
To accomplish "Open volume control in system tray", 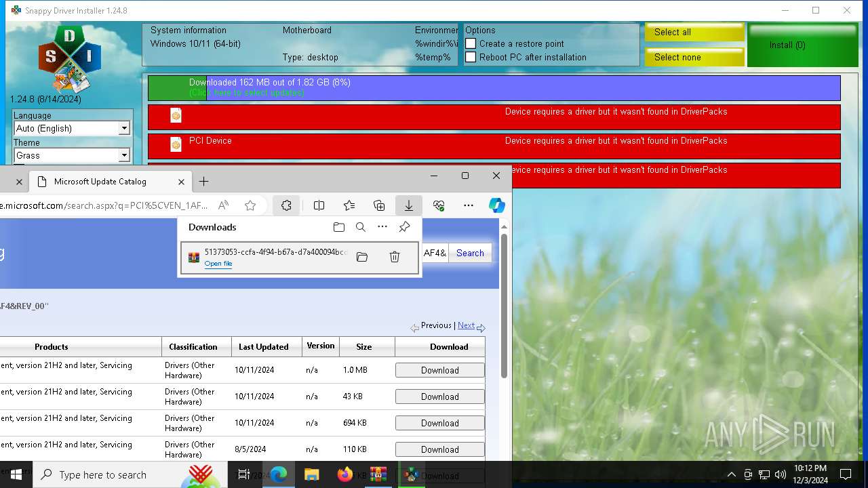I will [781, 474].
